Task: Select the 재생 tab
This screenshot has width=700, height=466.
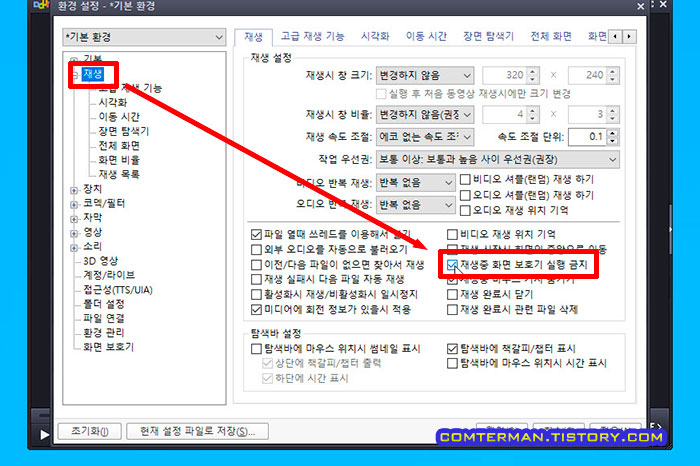Action: [254, 37]
